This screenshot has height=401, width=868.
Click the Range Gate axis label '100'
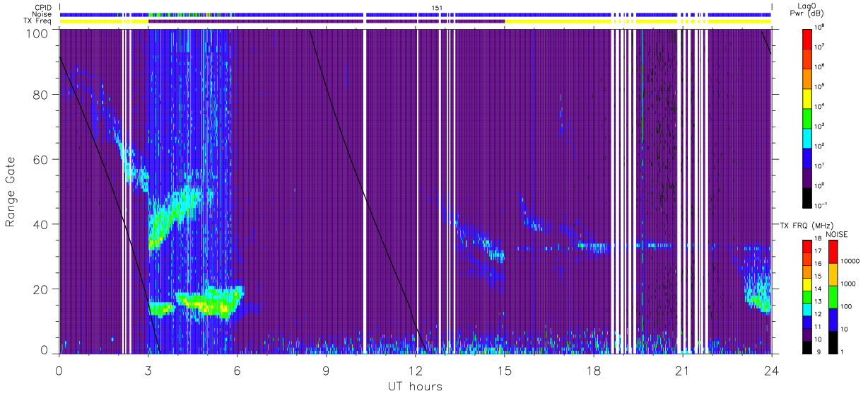tap(38, 33)
